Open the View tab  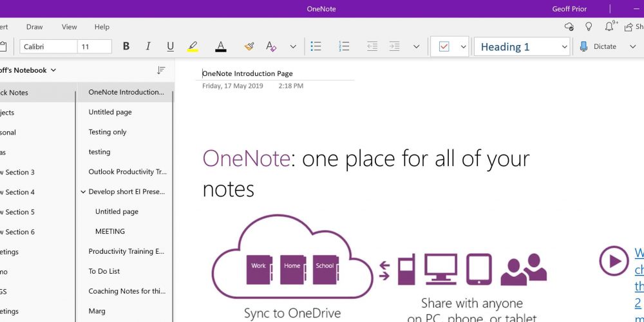click(69, 26)
